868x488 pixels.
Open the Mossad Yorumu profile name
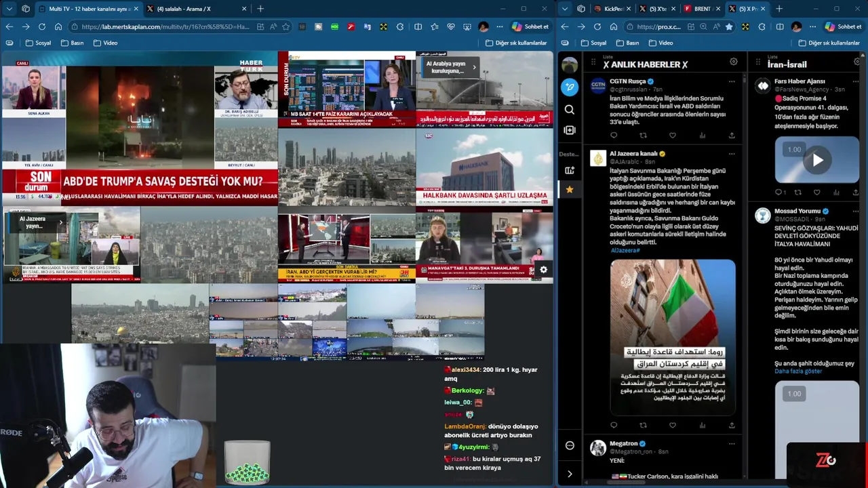click(x=797, y=211)
